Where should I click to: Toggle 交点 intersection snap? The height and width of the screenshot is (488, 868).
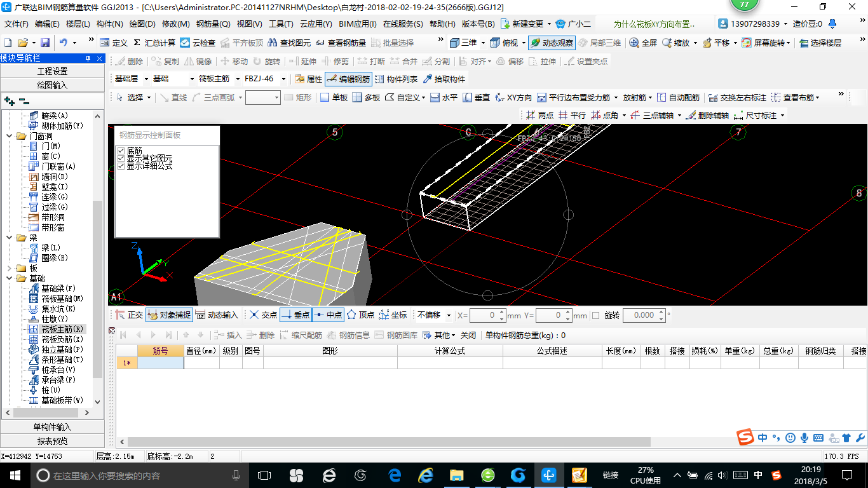point(263,315)
